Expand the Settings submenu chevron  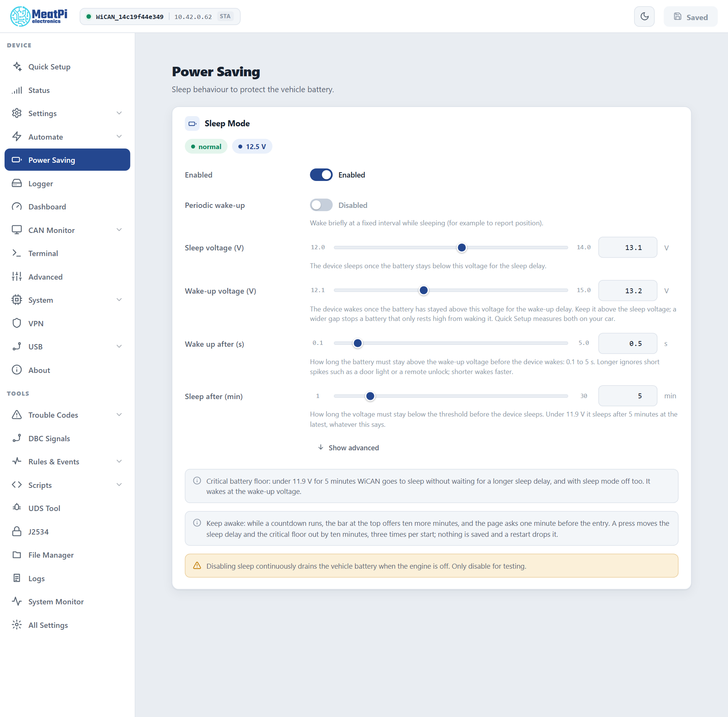(x=119, y=113)
